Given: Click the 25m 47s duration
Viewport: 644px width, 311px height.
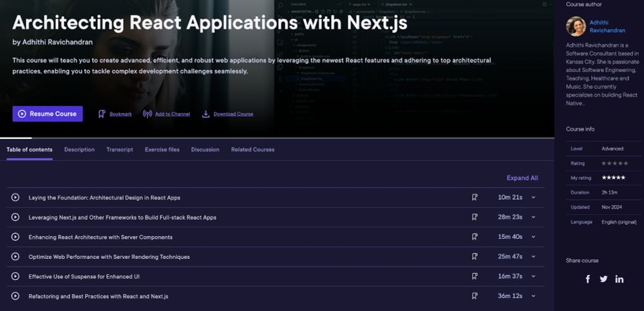Looking at the screenshot, I should tap(510, 256).
